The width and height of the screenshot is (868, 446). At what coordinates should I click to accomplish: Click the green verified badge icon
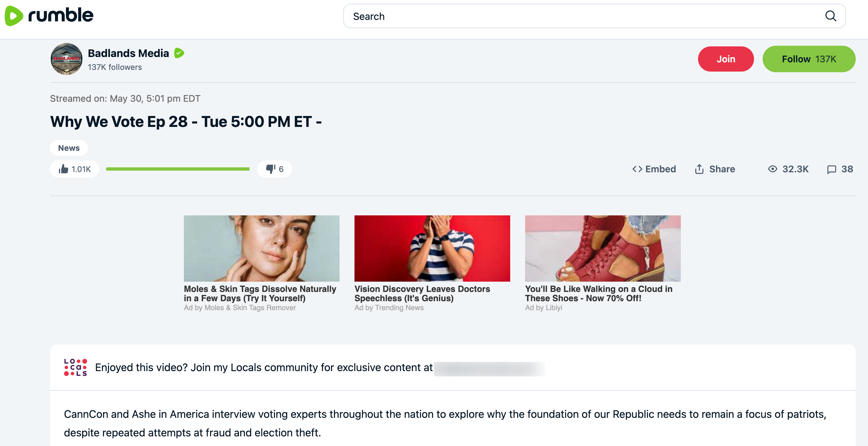179,53
